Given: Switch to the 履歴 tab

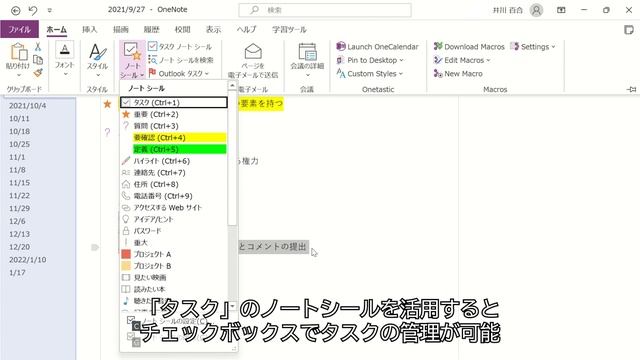Looking at the screenshot, I should point(151,29).
